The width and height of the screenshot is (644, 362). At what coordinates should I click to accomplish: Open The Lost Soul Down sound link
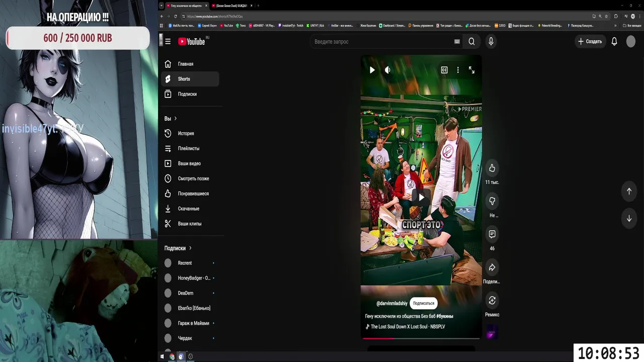coord(408,327)
